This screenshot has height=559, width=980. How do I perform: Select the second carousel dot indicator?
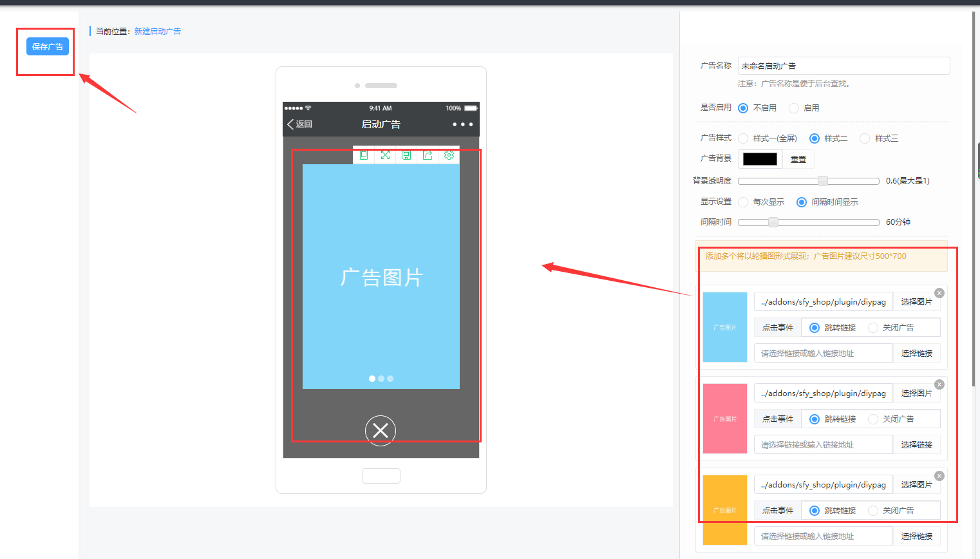381,379
